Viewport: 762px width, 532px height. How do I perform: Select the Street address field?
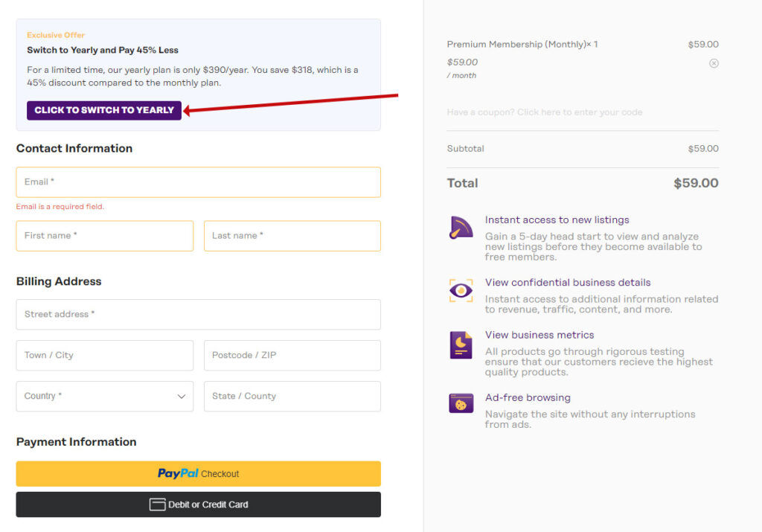pos(198,315)
